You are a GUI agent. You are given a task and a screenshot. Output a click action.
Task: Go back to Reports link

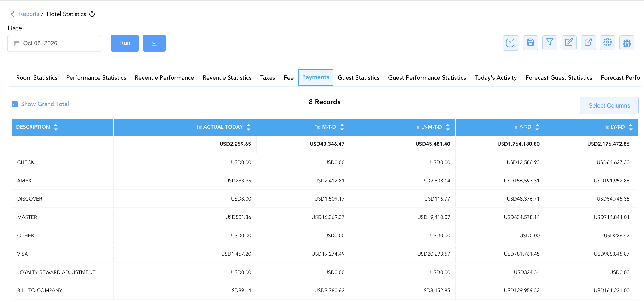(29, 14)
